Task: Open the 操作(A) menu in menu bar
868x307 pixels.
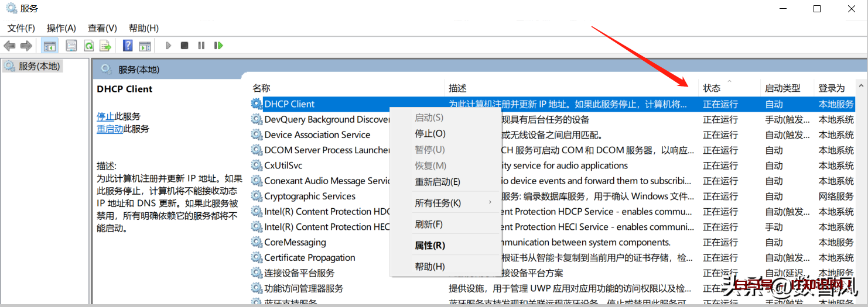Action: (61, 28)
